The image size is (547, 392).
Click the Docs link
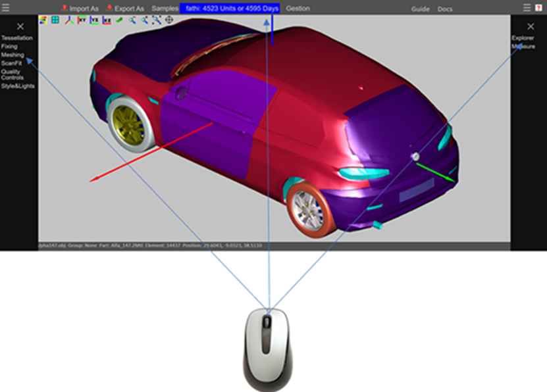pos(445,9)
